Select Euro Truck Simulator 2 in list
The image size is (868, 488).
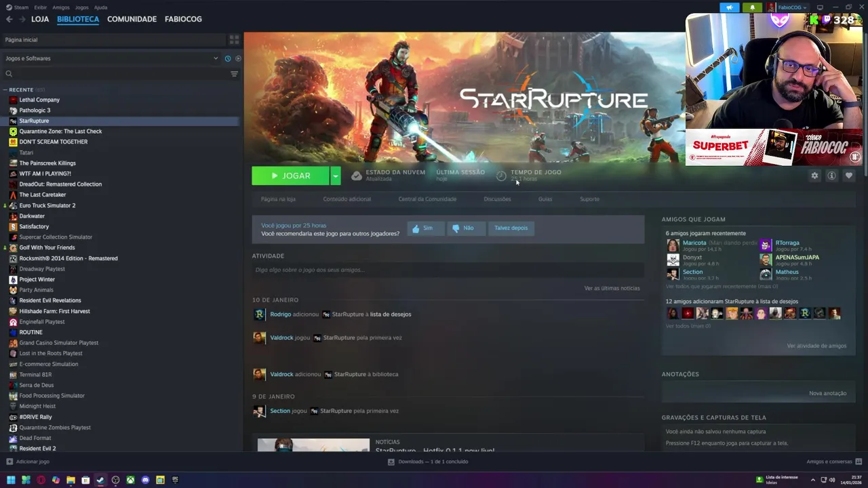click(47, 205)
